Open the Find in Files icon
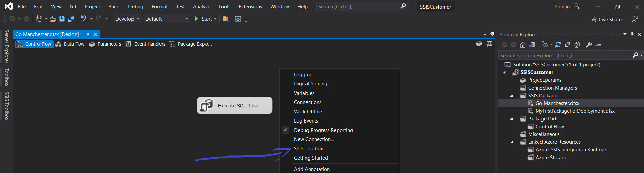The height and width of the screenshot is (173, 644). (x=226, y=19)
